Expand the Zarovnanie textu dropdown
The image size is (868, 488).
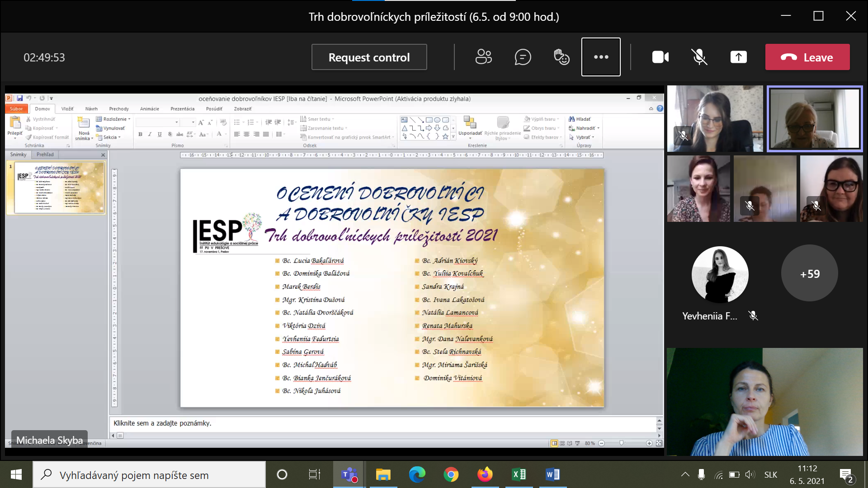(x=324, y=128)
